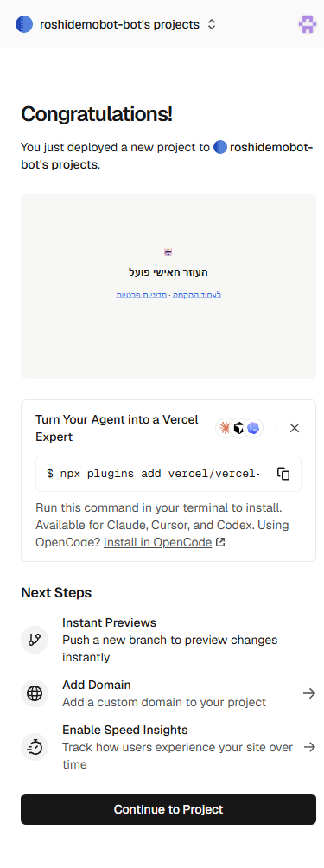
Task: Open the Install in OpenCode link
Action: pos(157,543)
